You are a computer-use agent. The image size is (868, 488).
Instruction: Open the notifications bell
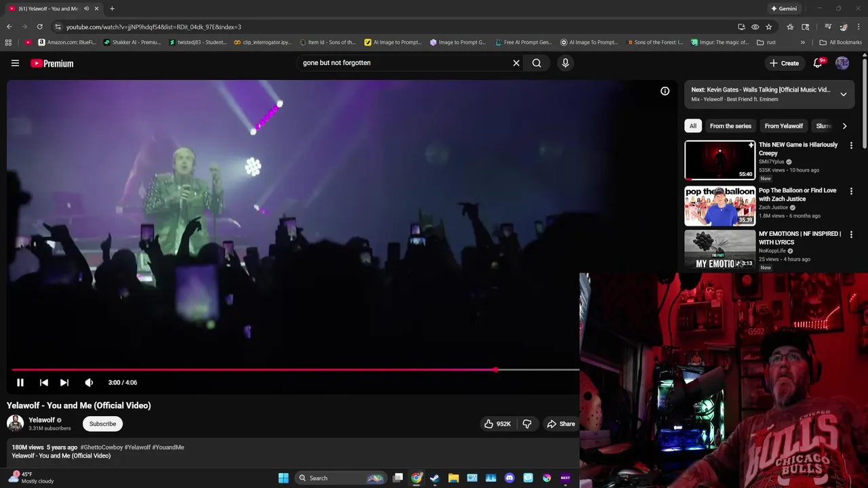818,63
